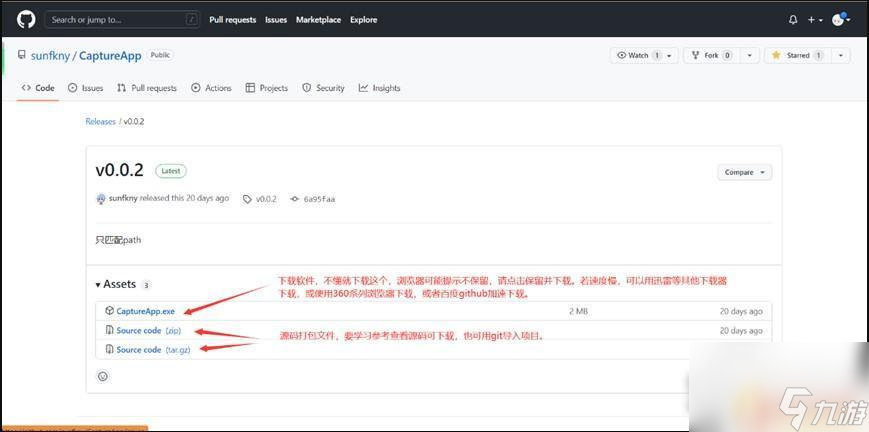Screen dimensions: 869x432
Task: Open the Compare dropdown
Action: [744, 172]
